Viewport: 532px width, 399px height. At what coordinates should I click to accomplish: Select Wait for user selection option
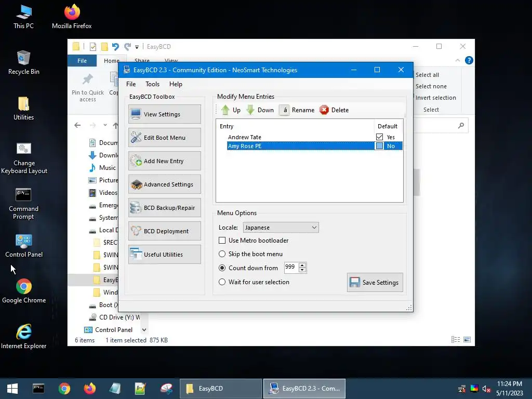222,282
